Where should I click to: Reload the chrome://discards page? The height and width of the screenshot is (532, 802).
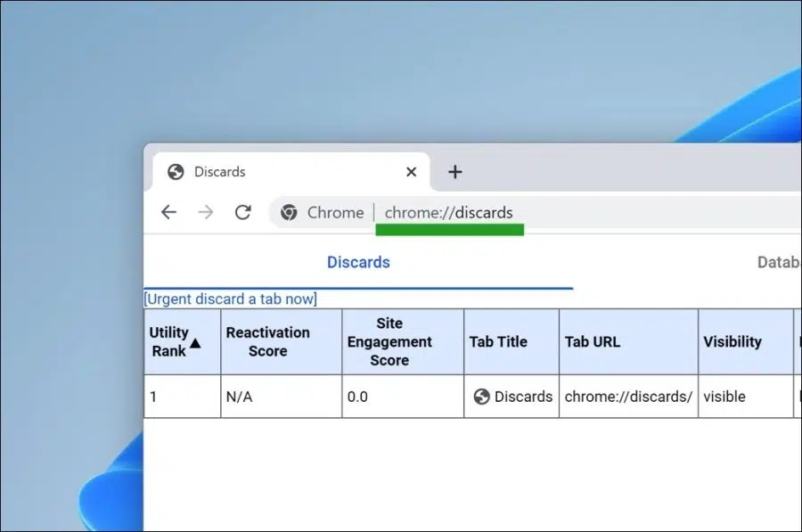pos(243,212)
